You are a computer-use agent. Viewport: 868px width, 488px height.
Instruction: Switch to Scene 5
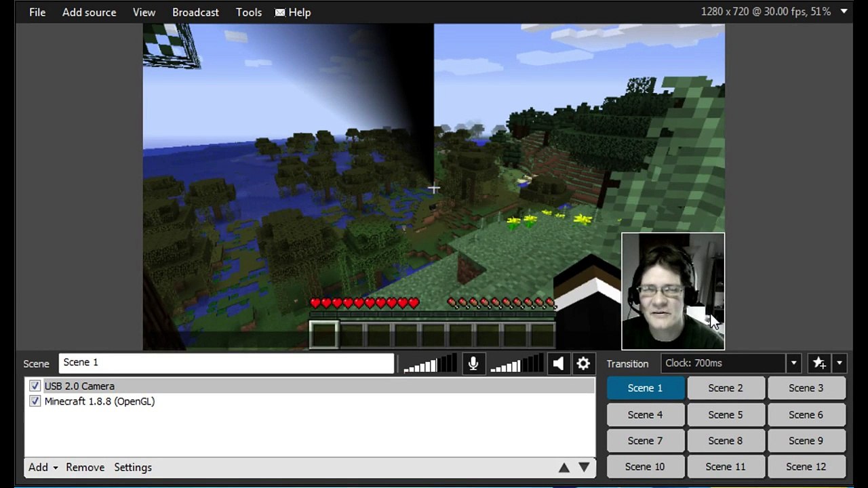(726, 414)
